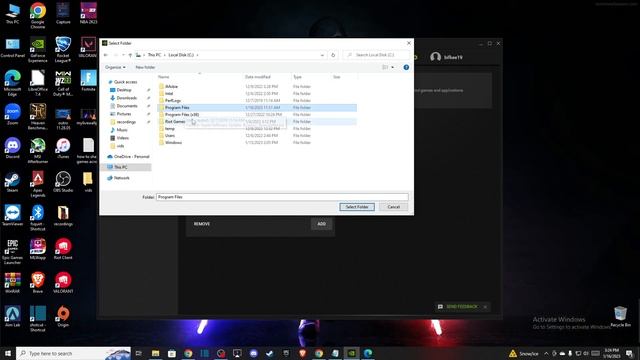
Task: Go up one level in Select Folder dialog
Action: (x=130, y=55)
